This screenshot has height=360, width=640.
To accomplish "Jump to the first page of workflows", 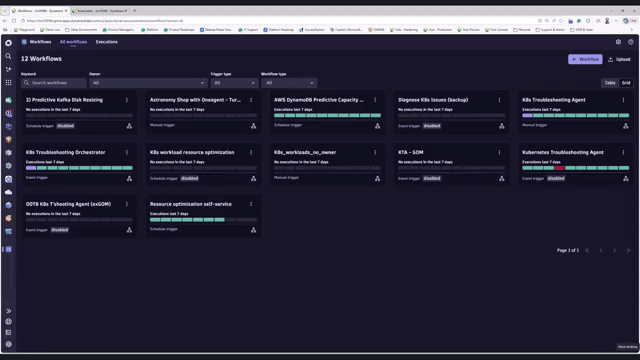I will pyautogui.click(x=587, y=250).
